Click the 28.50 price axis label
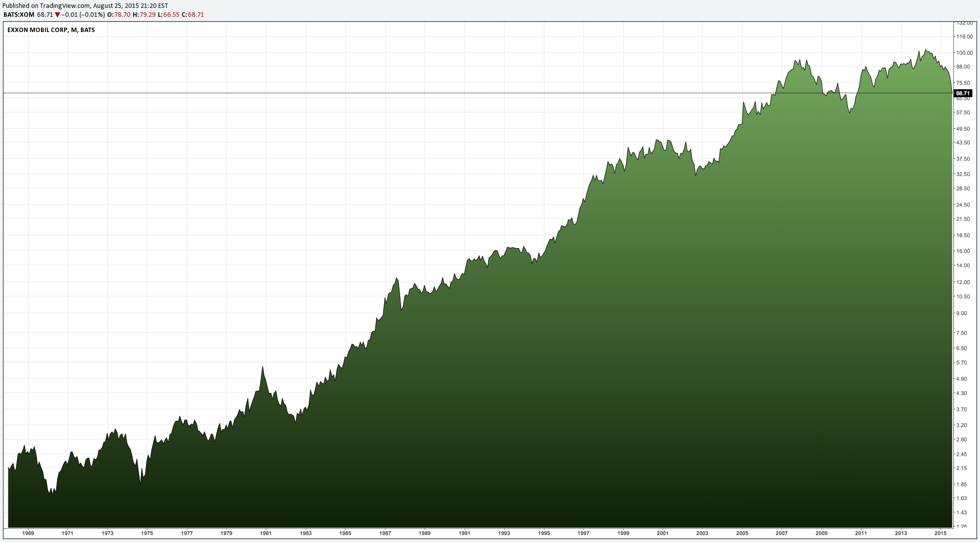The image size is (980, 542). (963, 188)
